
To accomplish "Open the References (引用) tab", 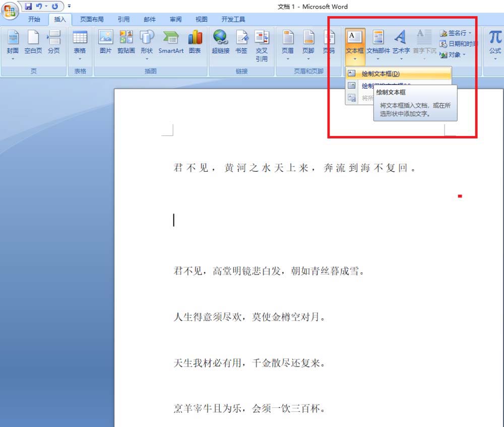I will pos(123,19).
